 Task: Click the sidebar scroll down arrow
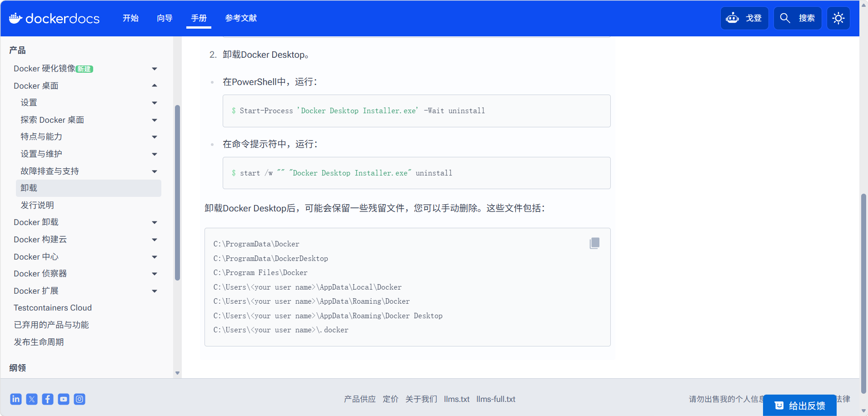[177, 373]
